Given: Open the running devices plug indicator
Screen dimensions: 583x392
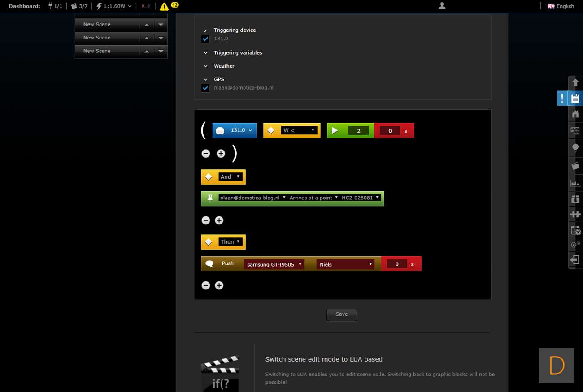Looking at the screenshot, I should pos(55,6).
